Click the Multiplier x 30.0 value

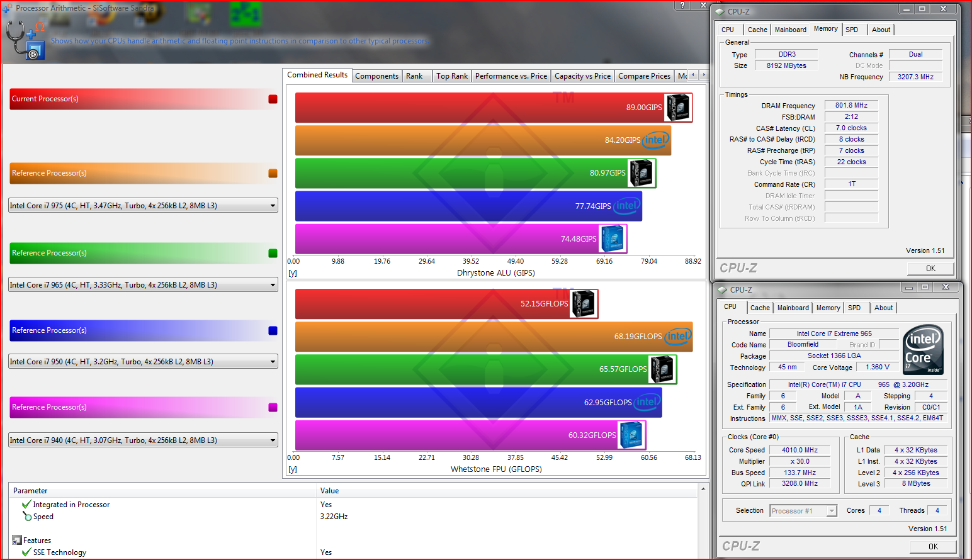point(800,462)
